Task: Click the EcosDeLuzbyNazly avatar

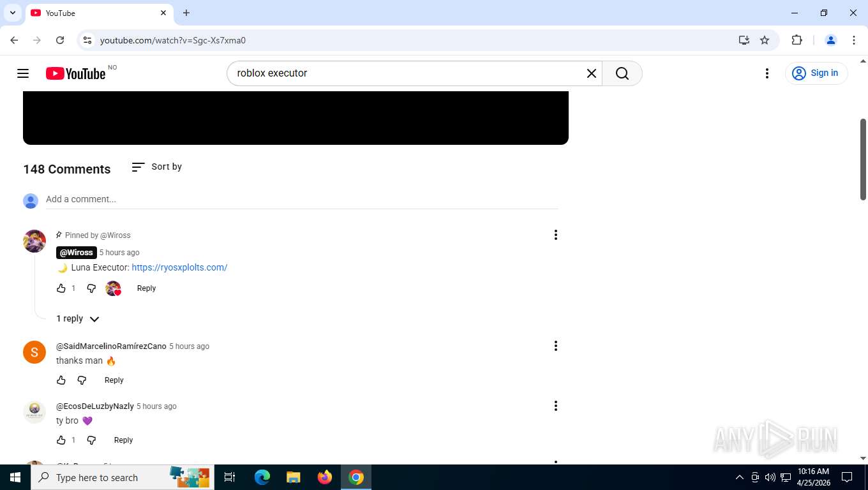Action: [x=34, y=412]
